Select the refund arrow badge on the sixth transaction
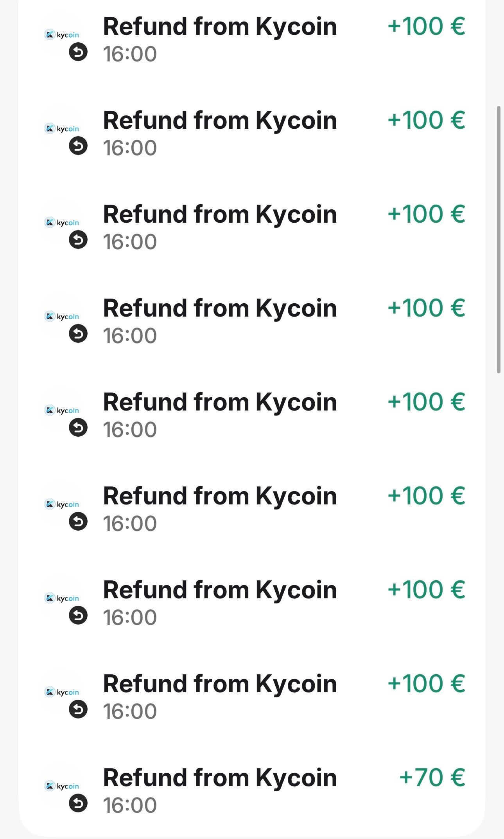The image size is (504, 839). (78, 522)
